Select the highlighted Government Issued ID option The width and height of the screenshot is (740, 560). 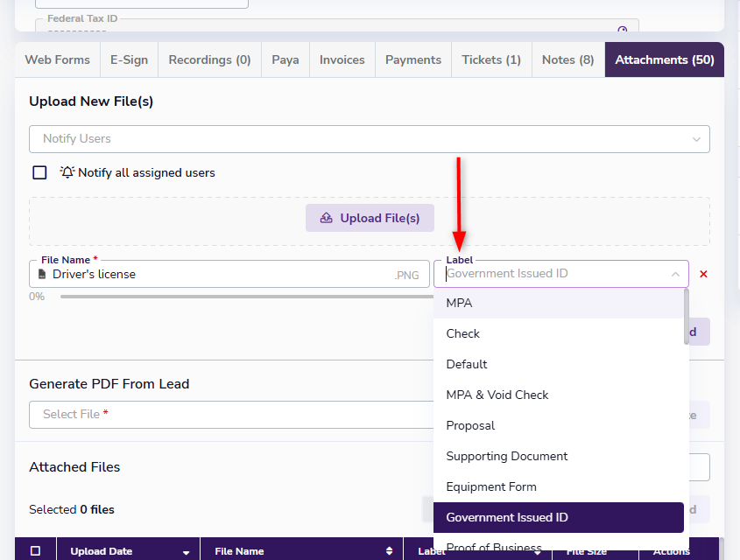[559, 518]
